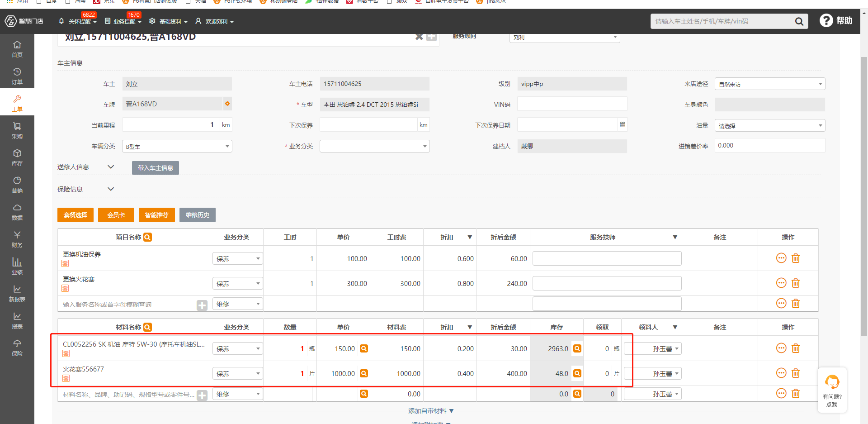Viewport: 868px width, 424px height.
Task: Delete the 火花塞556677 material row
Action: (796, 373)
